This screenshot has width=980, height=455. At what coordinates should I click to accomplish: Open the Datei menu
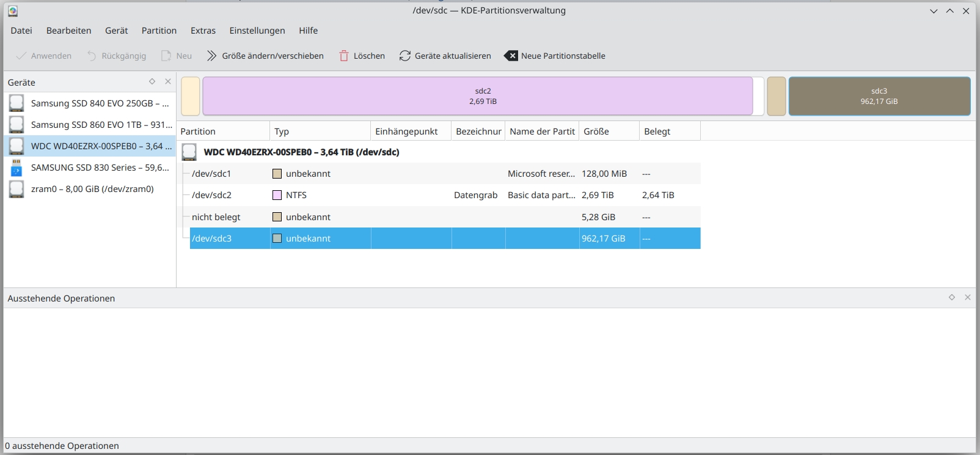click(x=21, y=31)
